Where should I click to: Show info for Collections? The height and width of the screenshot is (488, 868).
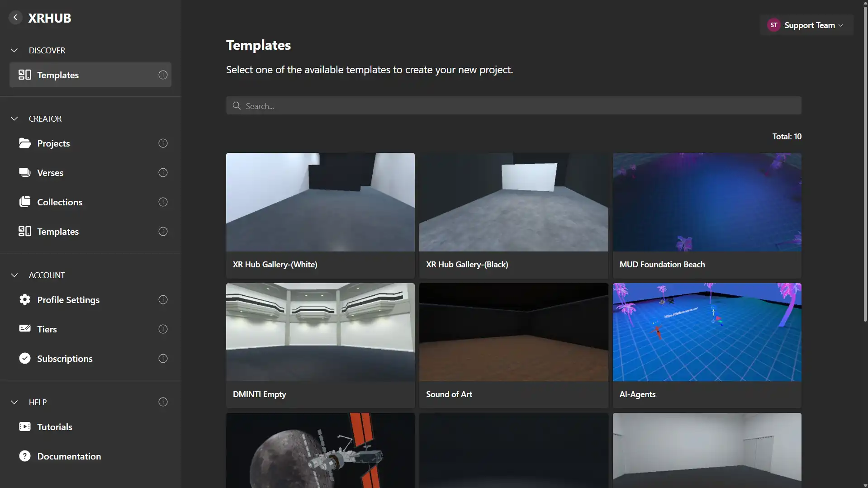click(163, 202)
